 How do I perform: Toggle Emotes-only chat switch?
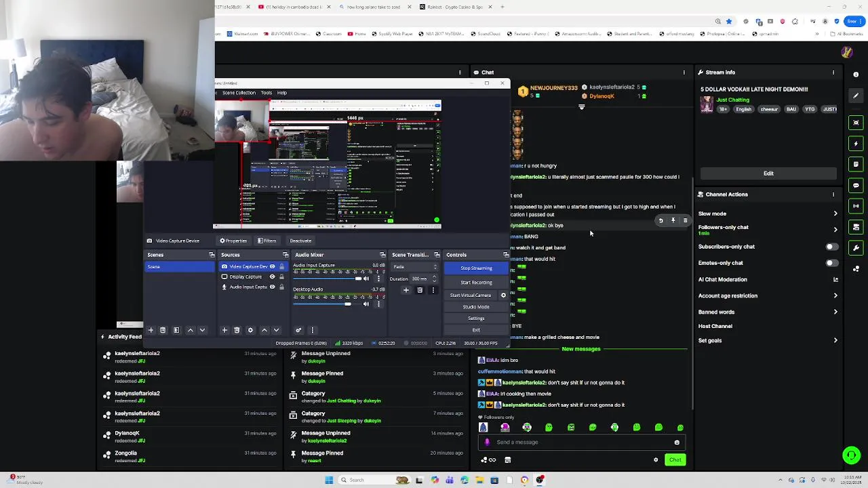[x=831, y=263]
